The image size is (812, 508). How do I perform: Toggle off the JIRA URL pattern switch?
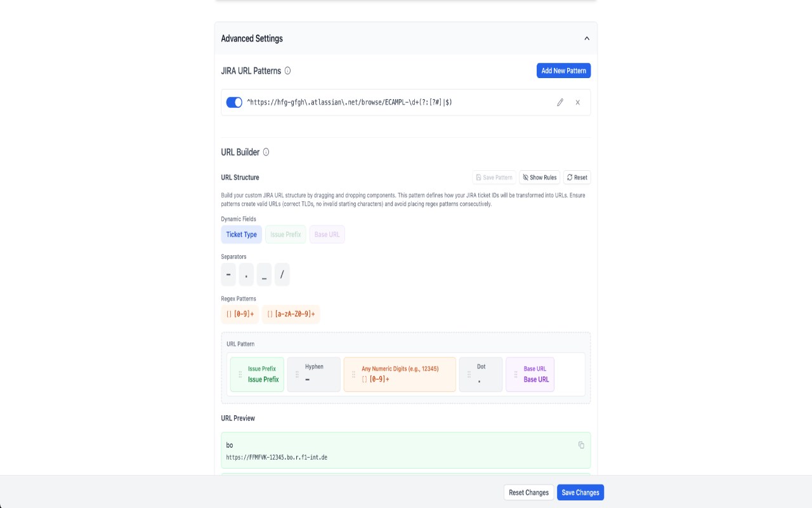tap(234, 102)
